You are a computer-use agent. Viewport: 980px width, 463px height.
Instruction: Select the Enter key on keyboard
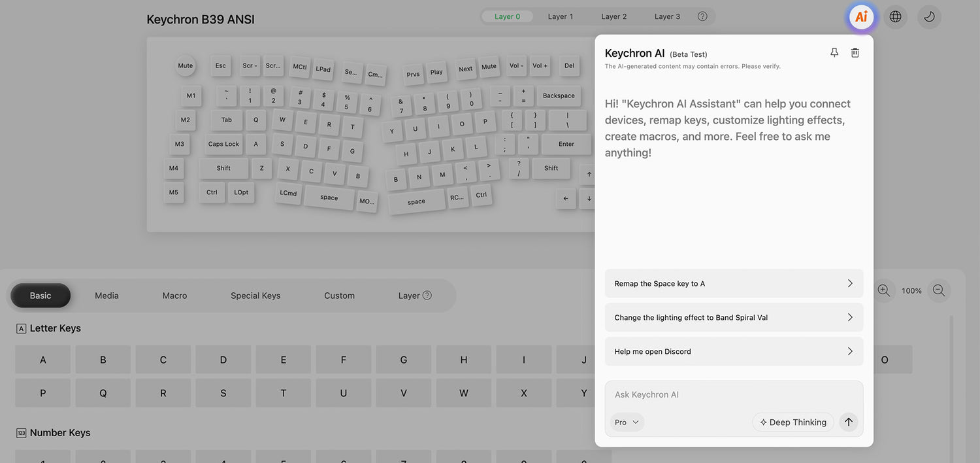tap(566, 144)
